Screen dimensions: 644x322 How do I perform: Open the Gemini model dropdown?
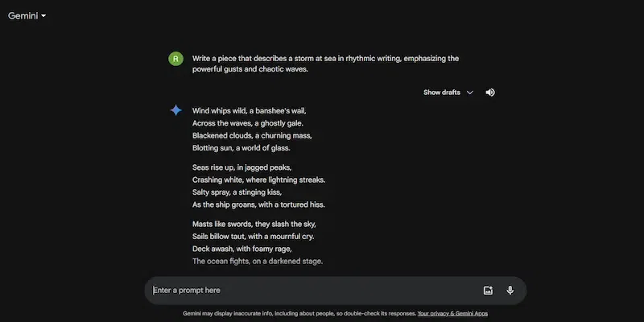(x=27, y=15)
